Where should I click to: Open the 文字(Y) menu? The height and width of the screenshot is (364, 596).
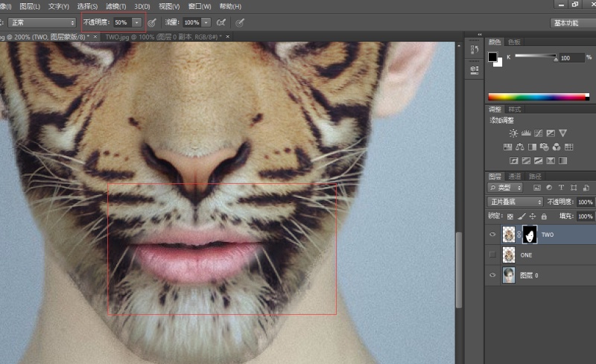coord(59,7)
